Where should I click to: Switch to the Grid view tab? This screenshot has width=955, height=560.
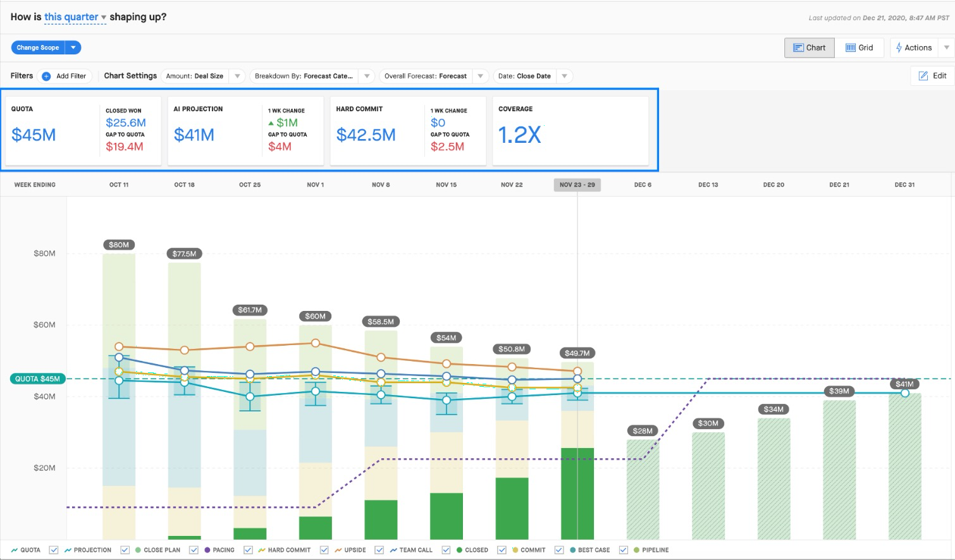point(859,47)
